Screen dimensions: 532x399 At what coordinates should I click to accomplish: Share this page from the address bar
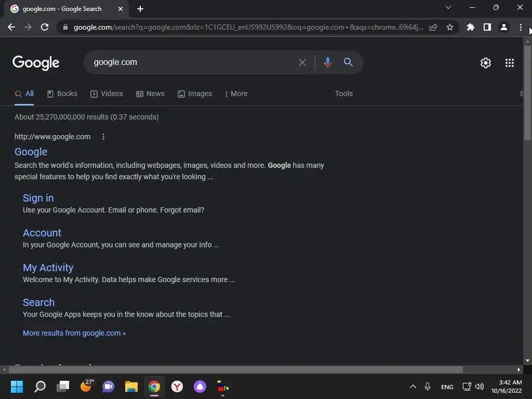pos(433,27)
